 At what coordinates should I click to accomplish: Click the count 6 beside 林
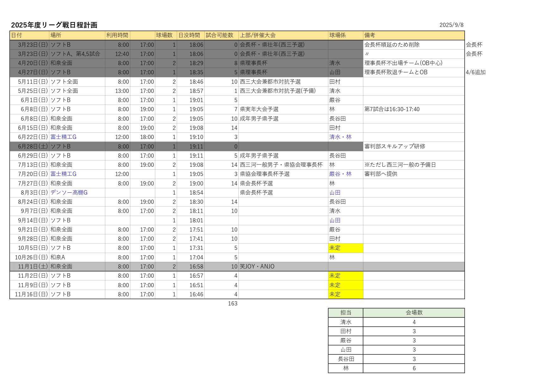click(x=414, y=368)
